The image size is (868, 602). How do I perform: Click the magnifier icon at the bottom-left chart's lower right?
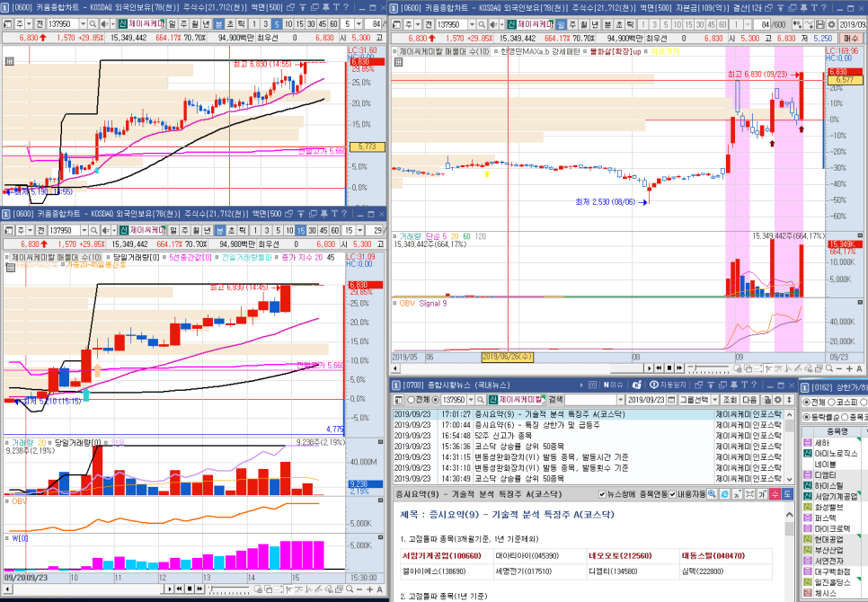pos(350,589)
